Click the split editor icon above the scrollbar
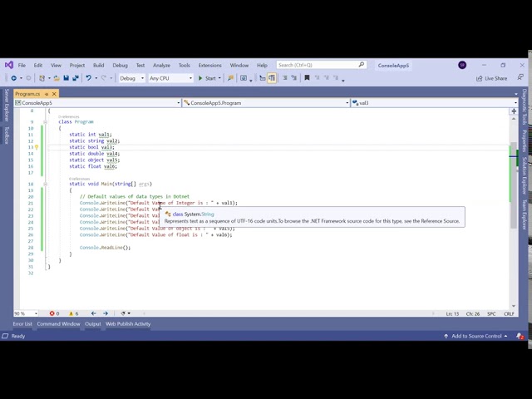 (514, 111)
